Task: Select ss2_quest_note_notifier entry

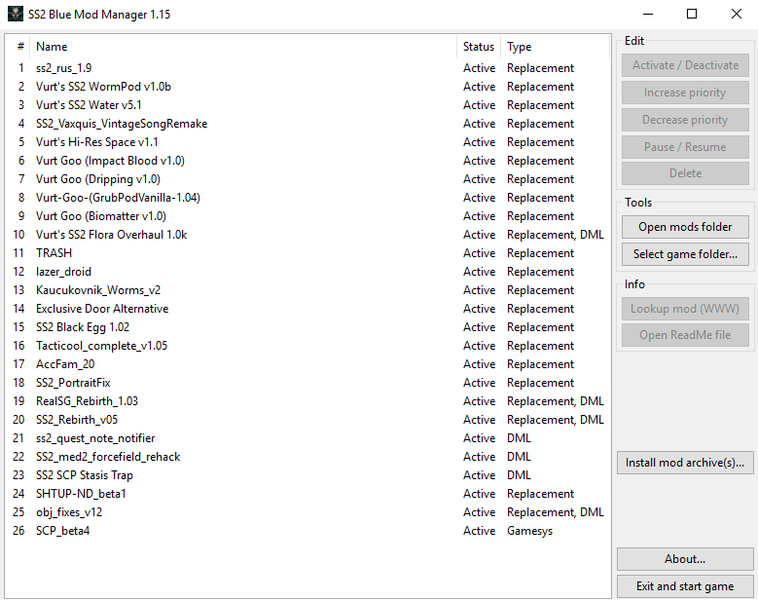Action: click(x=307, y=438)
